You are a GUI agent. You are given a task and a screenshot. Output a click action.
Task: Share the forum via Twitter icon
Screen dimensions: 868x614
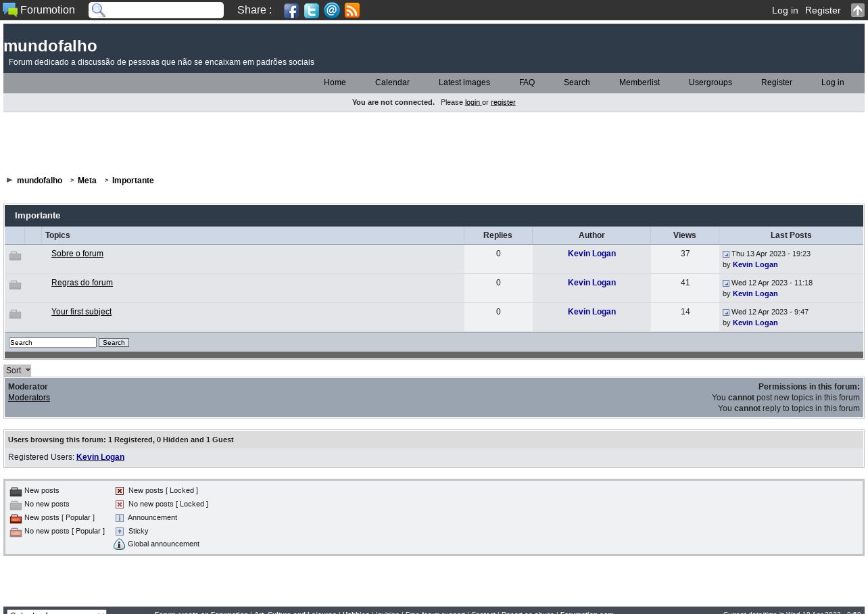(311, 10)
